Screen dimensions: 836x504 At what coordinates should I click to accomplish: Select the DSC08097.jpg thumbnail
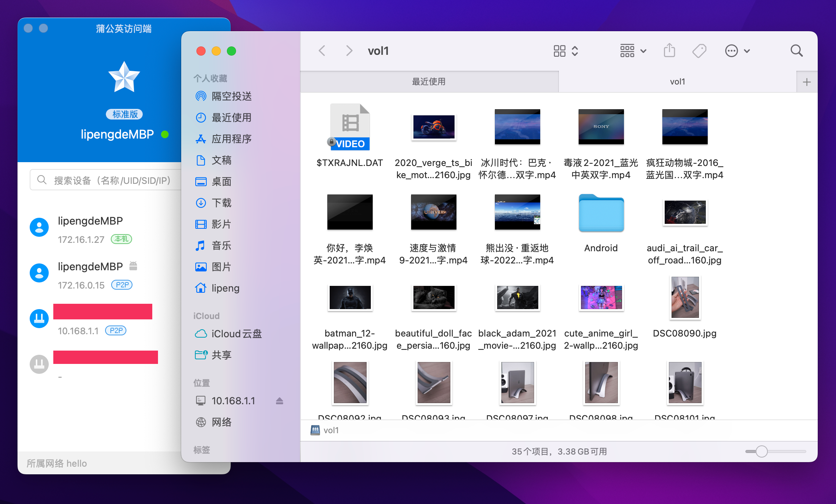517,383
